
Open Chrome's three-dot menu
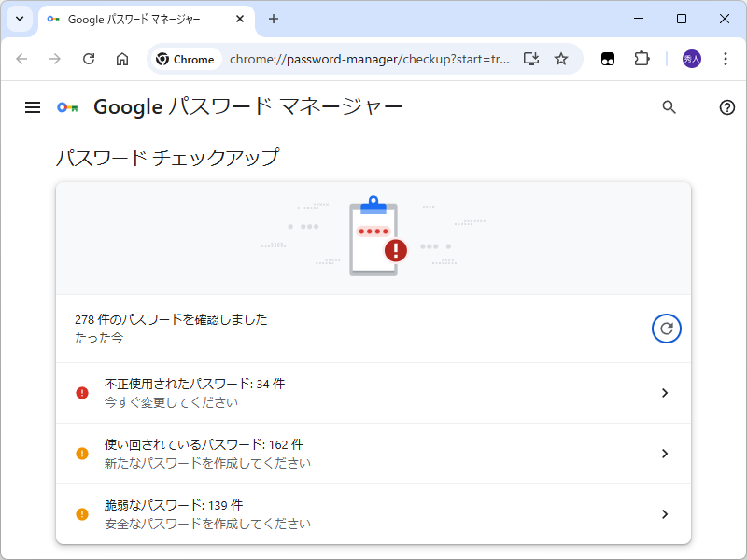tap(726, 58)
